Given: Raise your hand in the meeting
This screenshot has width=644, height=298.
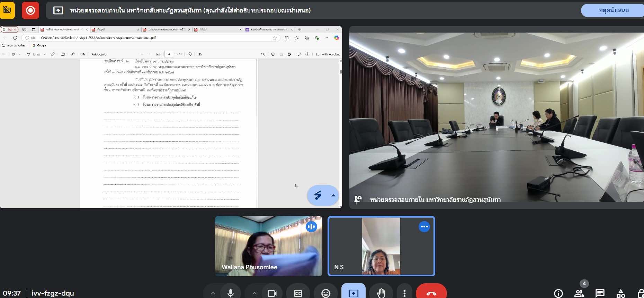Looking at the screenshot, I should click(x=381, y=293).
